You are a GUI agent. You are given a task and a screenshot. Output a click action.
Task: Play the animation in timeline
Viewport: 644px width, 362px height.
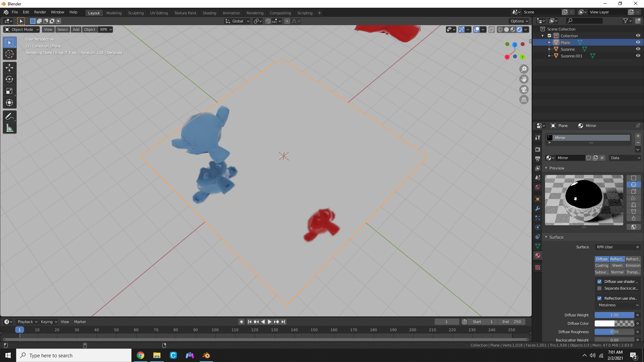pos(269,322)
